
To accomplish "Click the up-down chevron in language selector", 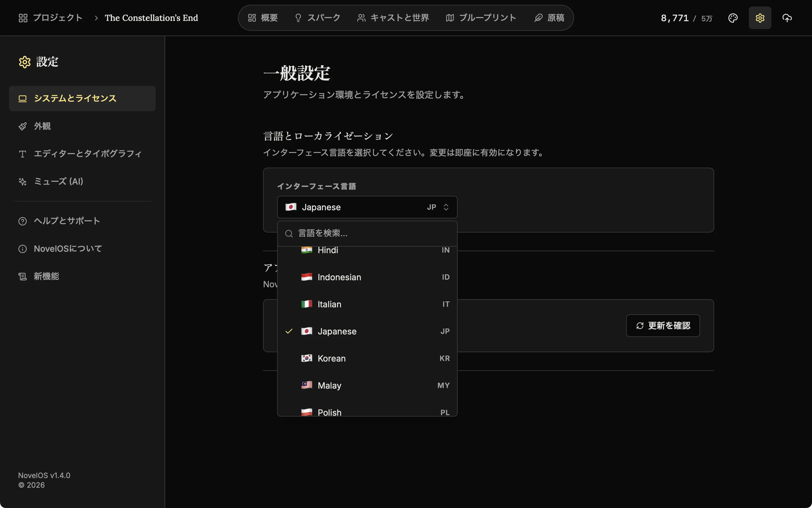I will 446,207.
